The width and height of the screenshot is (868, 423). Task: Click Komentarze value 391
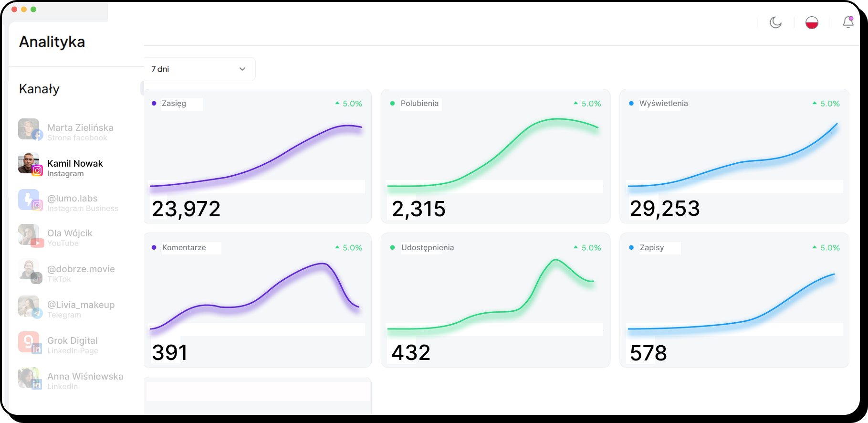click(x=169, y=353)
